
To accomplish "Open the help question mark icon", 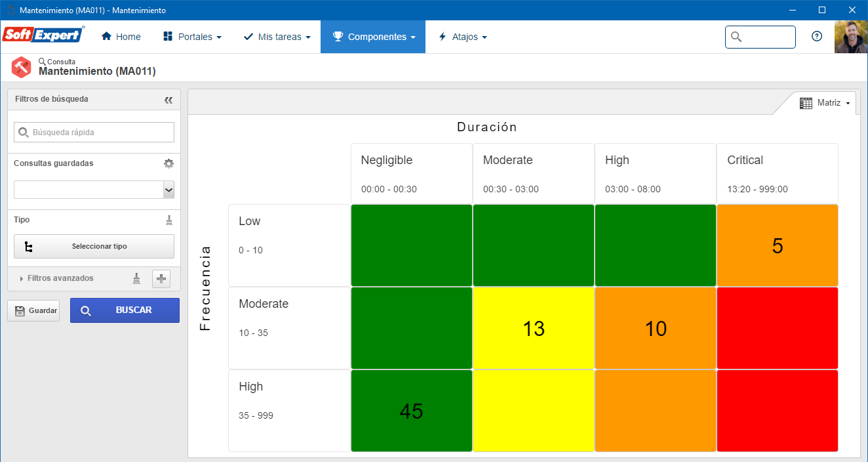I will [x=817, y=37].
